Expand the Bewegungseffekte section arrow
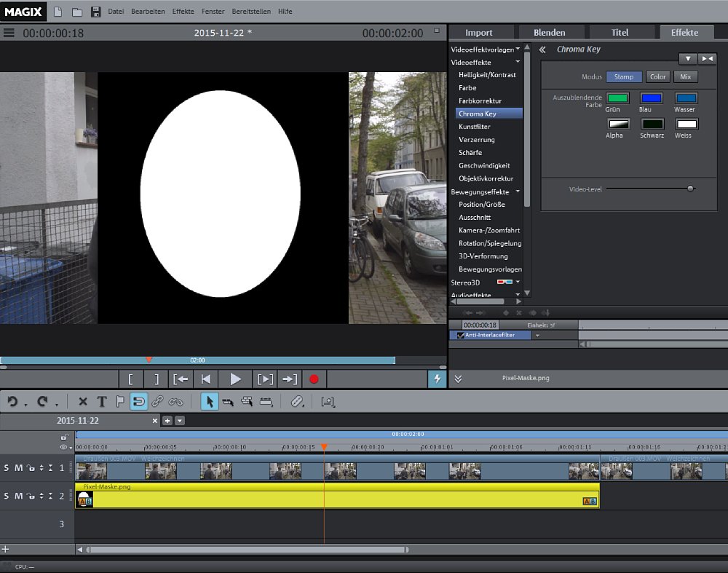The width and height of the screenshot is (728, 573). 518,191
